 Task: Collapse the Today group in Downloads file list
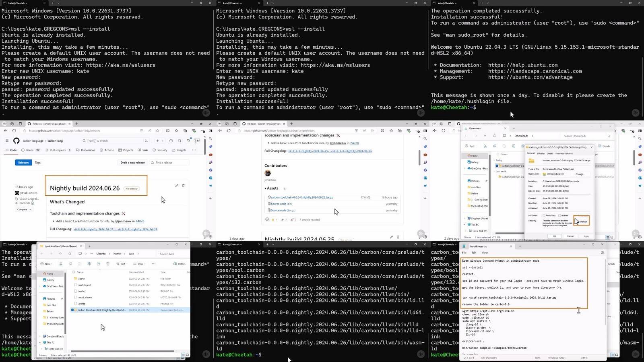[494, 160]
